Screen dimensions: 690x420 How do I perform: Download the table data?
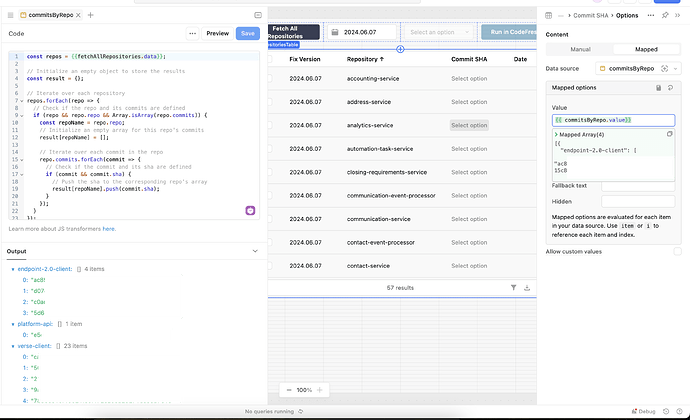pos(527,287)
